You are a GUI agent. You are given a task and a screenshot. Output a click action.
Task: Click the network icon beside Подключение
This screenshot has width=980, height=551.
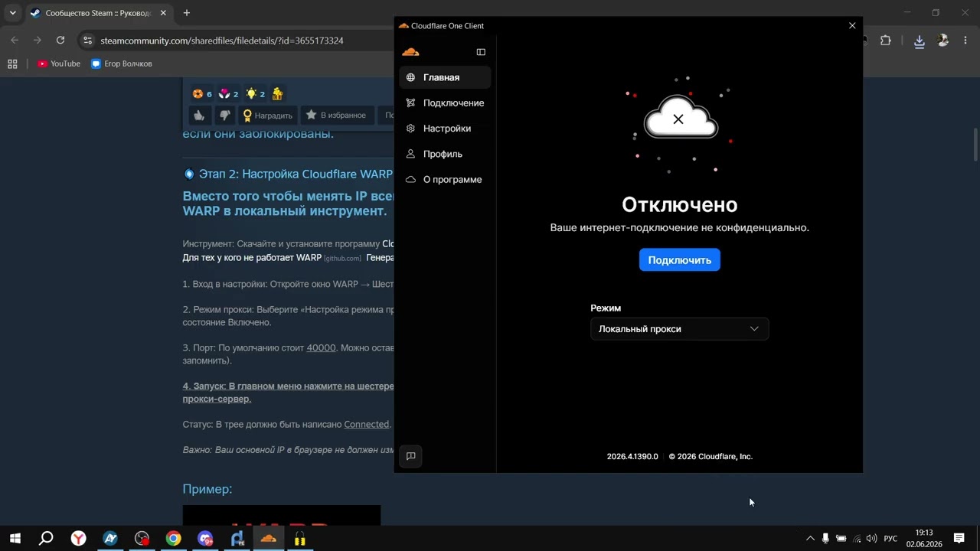pos(410,103)
